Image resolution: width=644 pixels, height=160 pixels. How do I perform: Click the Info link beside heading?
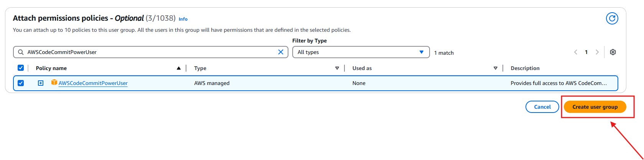pos(183,19)
